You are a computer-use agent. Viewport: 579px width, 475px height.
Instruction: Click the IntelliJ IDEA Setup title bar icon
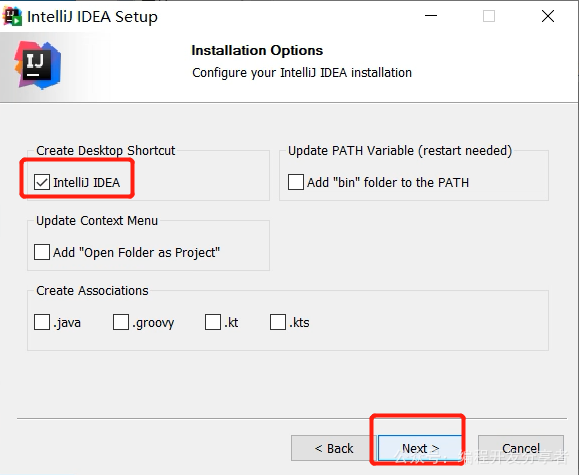click(x=13, y=17)
